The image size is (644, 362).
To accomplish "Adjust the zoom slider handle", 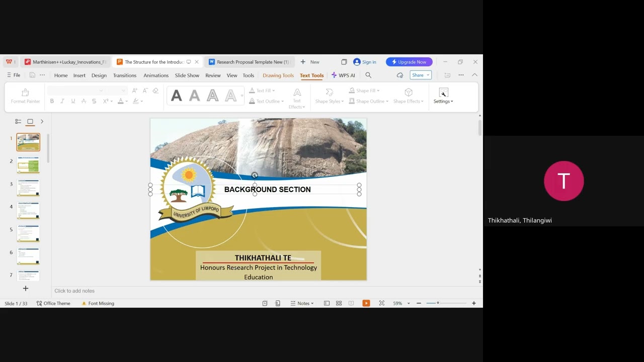I will pyautogui.click(x=438, y=303).
